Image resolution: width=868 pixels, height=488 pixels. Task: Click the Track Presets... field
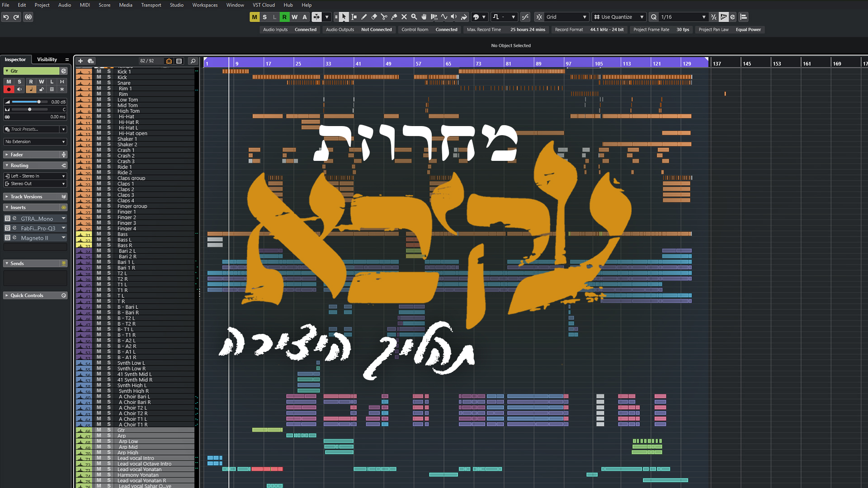[32, 129]
